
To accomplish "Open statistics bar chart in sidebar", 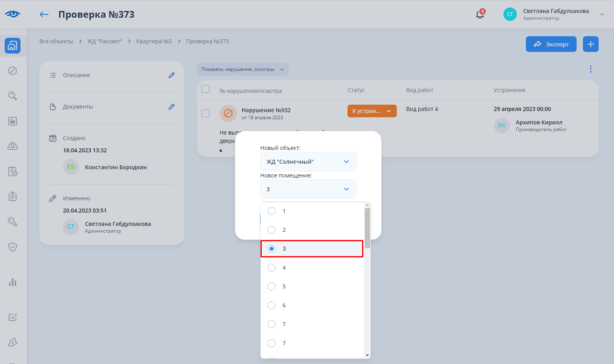I will [13, 282].
